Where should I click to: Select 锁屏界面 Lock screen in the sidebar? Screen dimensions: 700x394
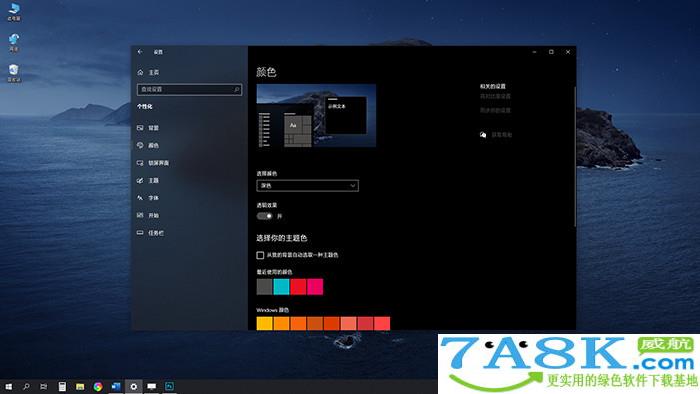153,163
